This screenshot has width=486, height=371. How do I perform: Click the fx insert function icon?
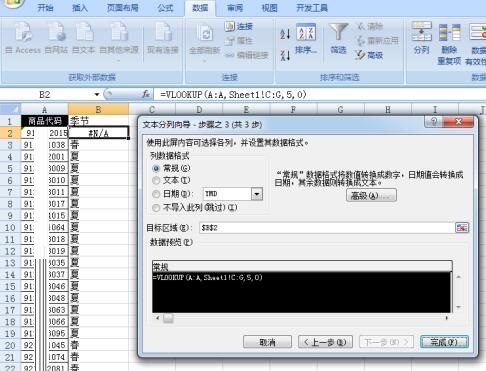[x=146, y=95]
